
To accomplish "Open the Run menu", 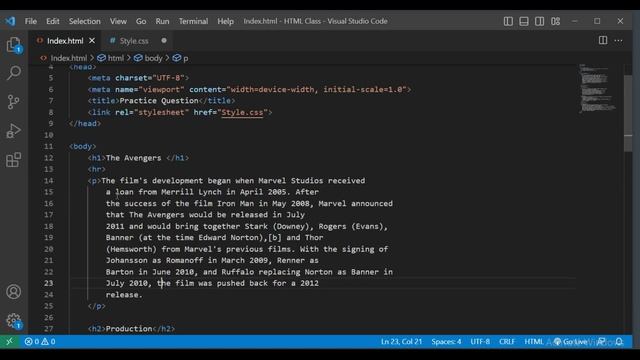I will (162, 21).
